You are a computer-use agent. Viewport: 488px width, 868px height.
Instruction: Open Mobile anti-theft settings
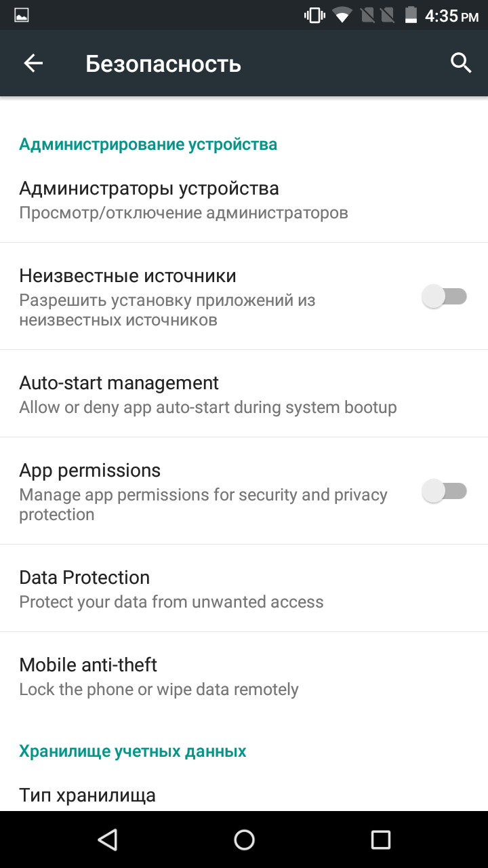pyautogui.click(x=244, y=676)
